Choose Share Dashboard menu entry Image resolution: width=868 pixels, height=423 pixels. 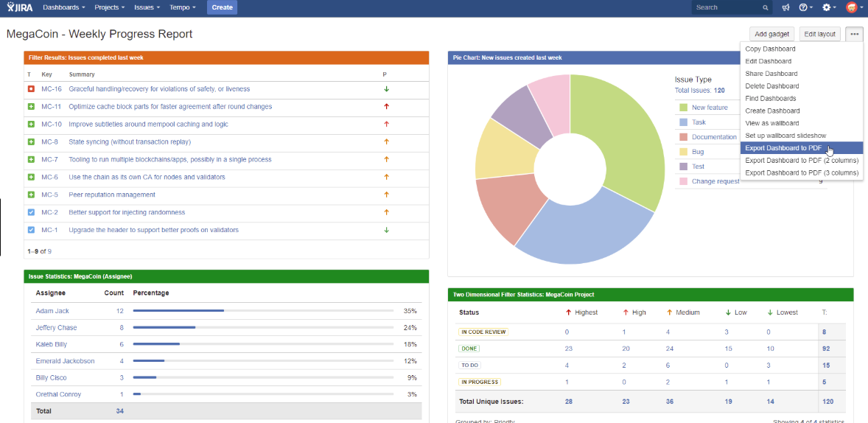pyautogui.click(x=802, y=74)
